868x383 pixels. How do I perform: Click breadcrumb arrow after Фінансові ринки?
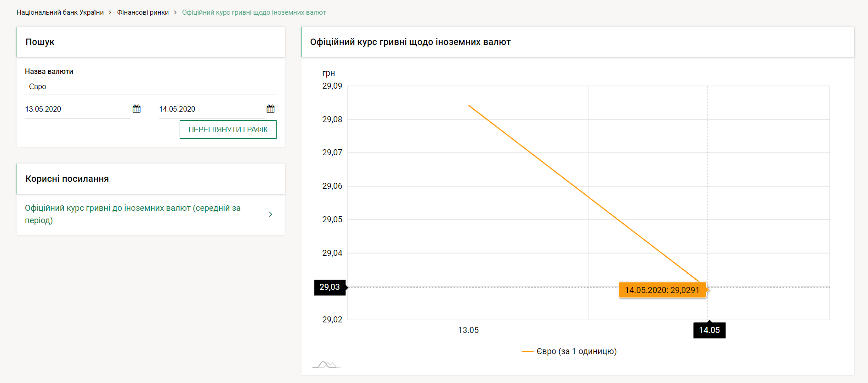(175, 12)
